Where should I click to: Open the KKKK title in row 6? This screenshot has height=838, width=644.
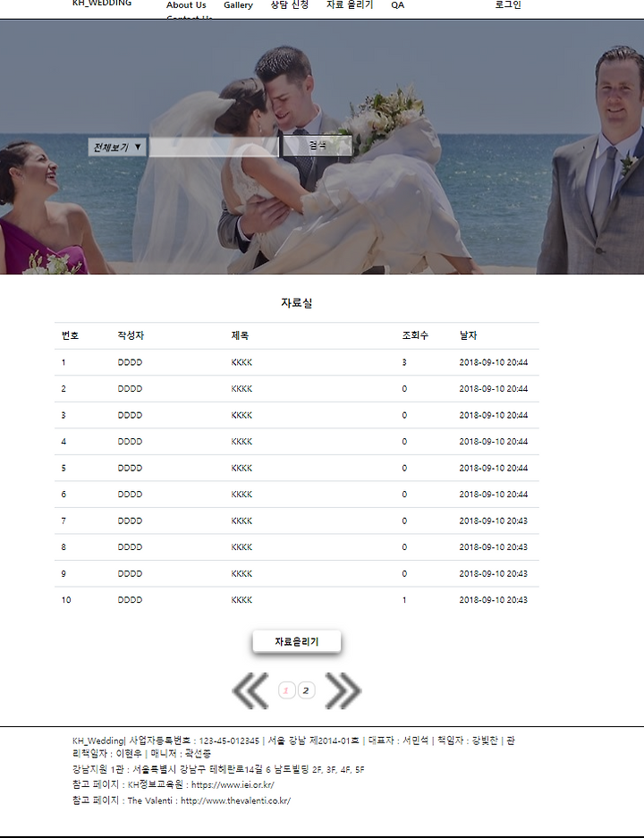pos(241,495)
